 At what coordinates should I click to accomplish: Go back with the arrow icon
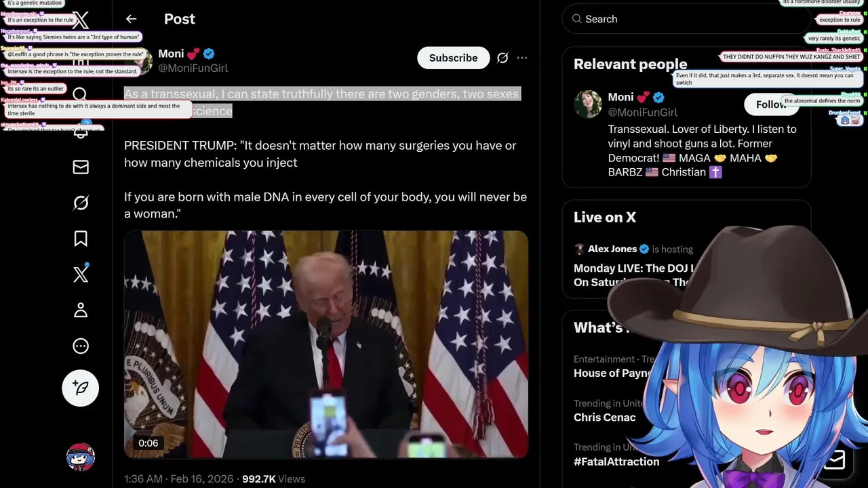tap(131, 19)
